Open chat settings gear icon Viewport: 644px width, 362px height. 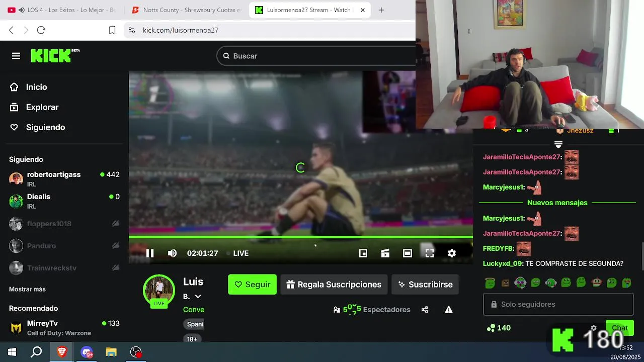coord(594,328)
